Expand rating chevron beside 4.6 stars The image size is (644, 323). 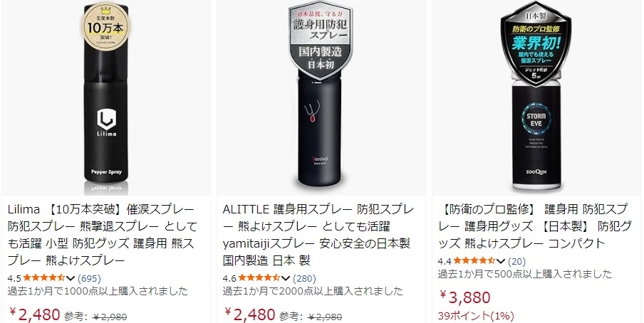(286, 278)
